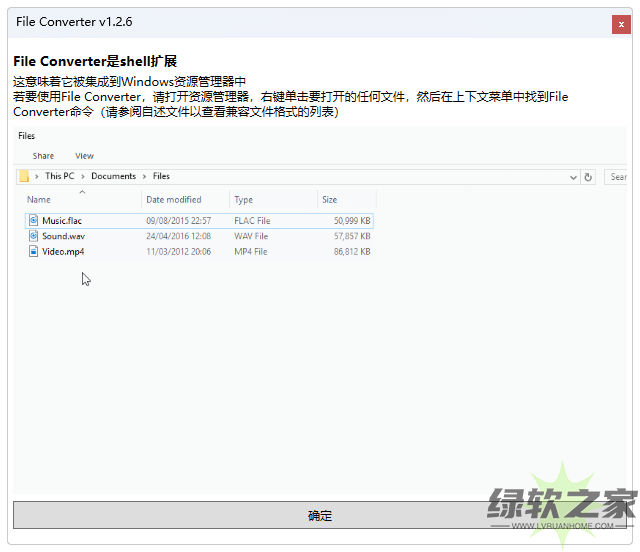Click the Sound.wav file icon

pos(33,236)
